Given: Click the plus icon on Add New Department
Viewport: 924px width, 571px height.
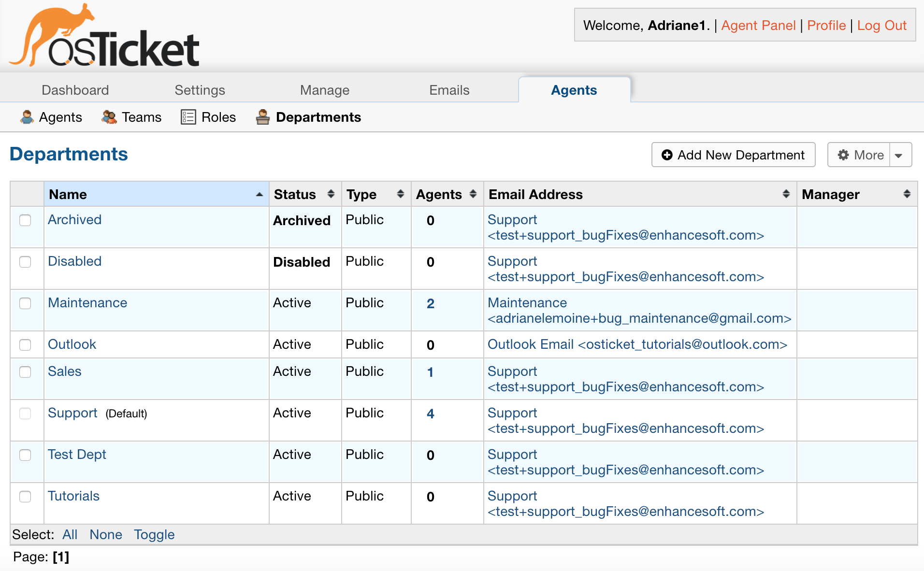Looking at the screenshot, I should 667,155.
